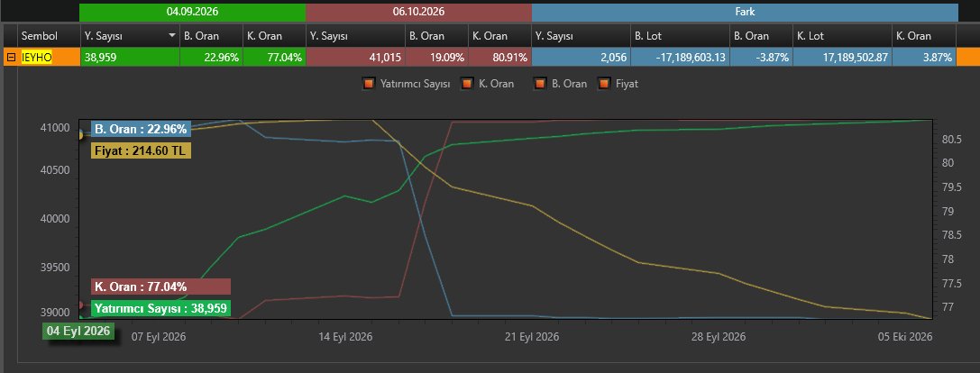
Task: Click the 17,189,502.87 K. Lot cell
Action: [842, 57]
